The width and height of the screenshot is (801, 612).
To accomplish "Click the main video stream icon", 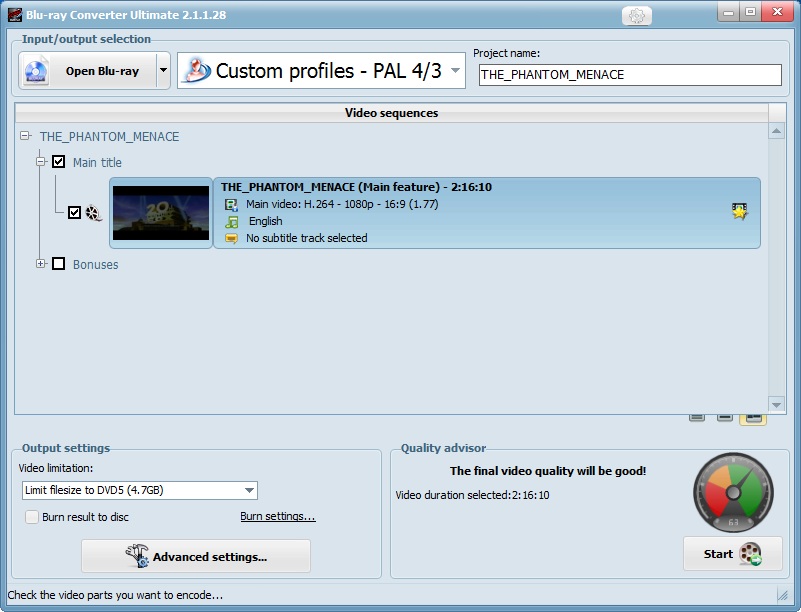I will [x=231, y=205].
